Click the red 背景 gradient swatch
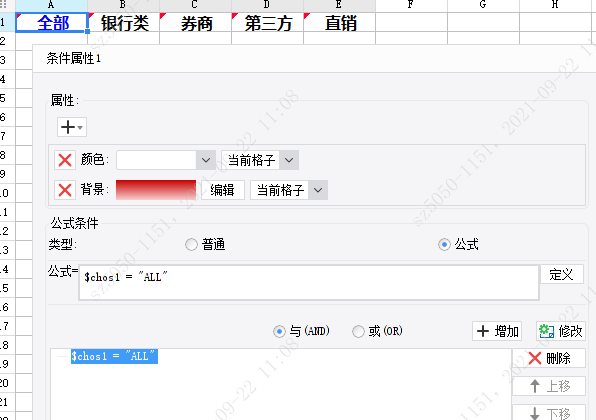 (156, 190)
